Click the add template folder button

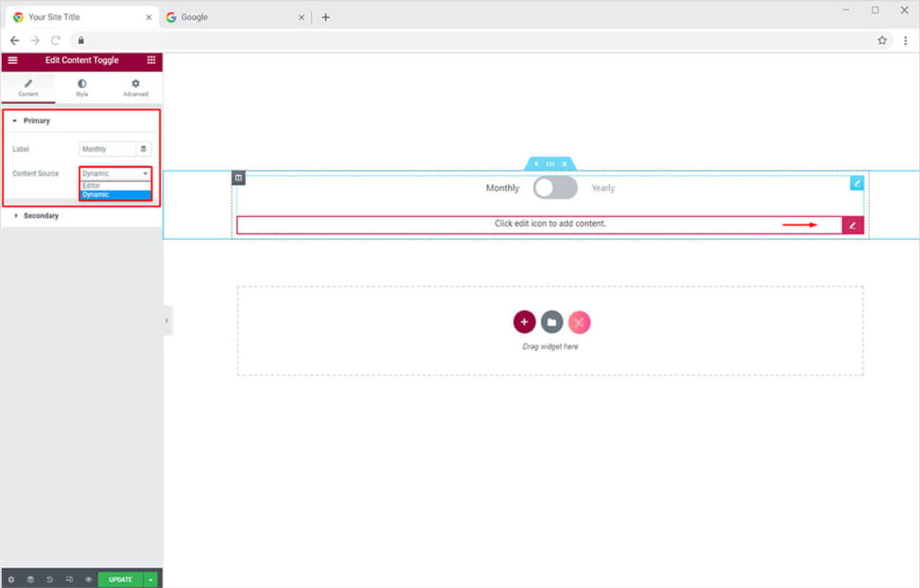pos(552,322)
